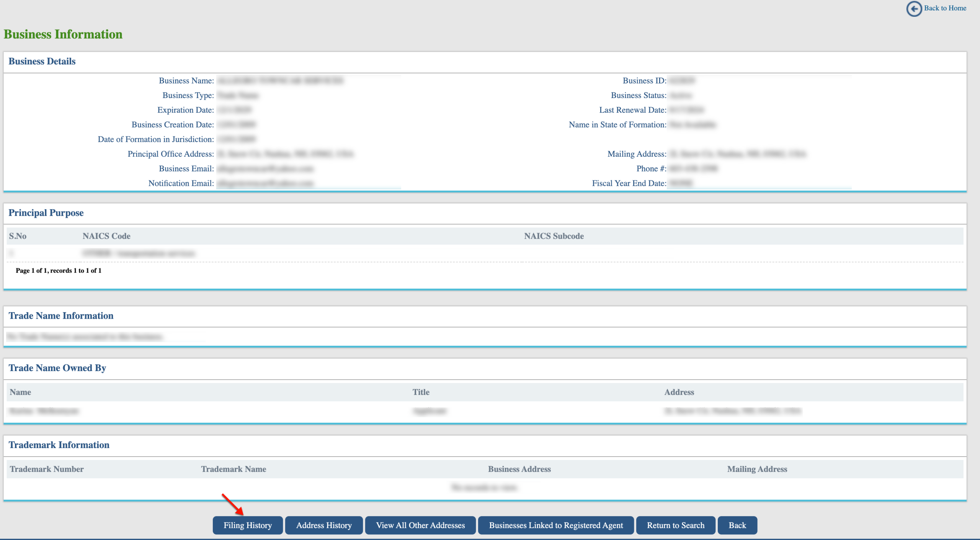This screenshot has height=540, width=980.
Task: Click Name in State of Formation: label
Action: (x=617, y=124)
